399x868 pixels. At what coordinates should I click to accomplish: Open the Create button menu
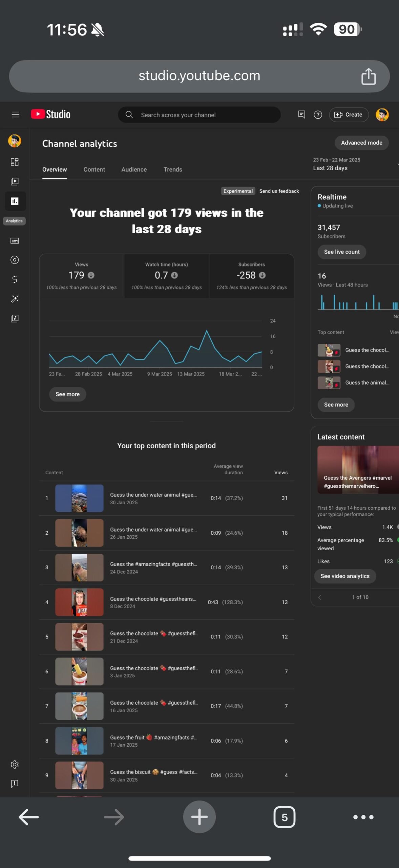(349, 115)
